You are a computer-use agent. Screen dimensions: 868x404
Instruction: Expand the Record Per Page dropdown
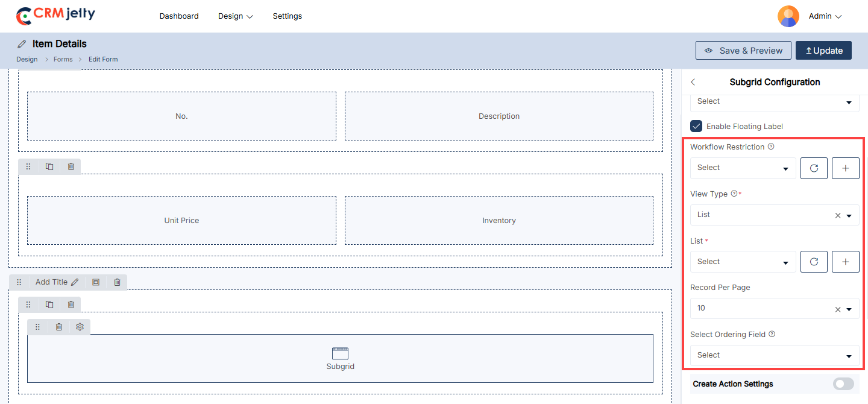(x=849, y=309)
